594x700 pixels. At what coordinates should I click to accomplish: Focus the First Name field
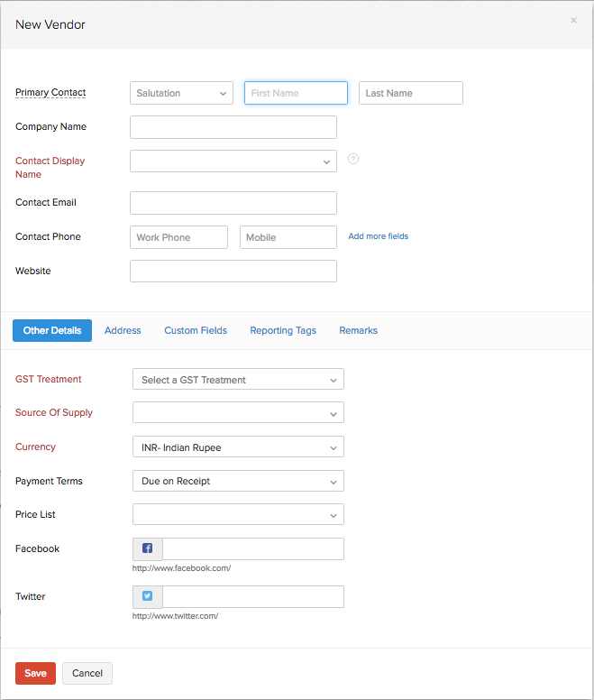click(x=297, y=93)
